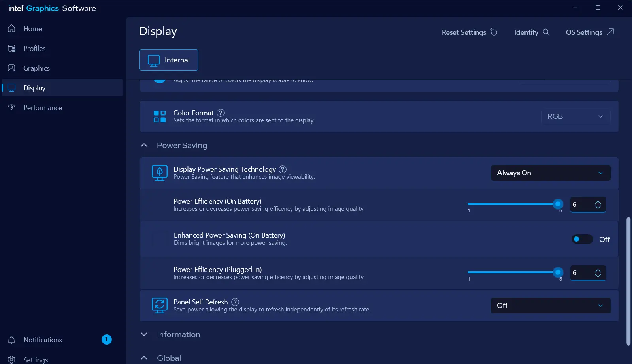
Task: Click the Identify magnifier icon
Action: click(546, 32)
